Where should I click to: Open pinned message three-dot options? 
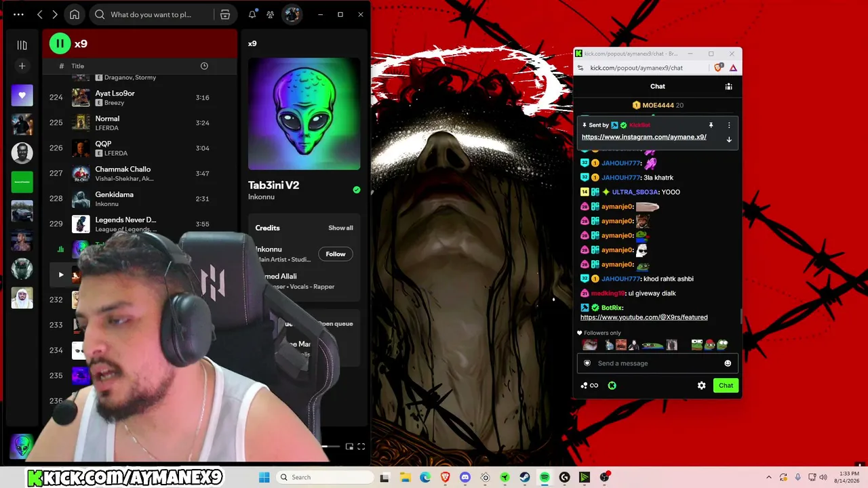point(729,125)
